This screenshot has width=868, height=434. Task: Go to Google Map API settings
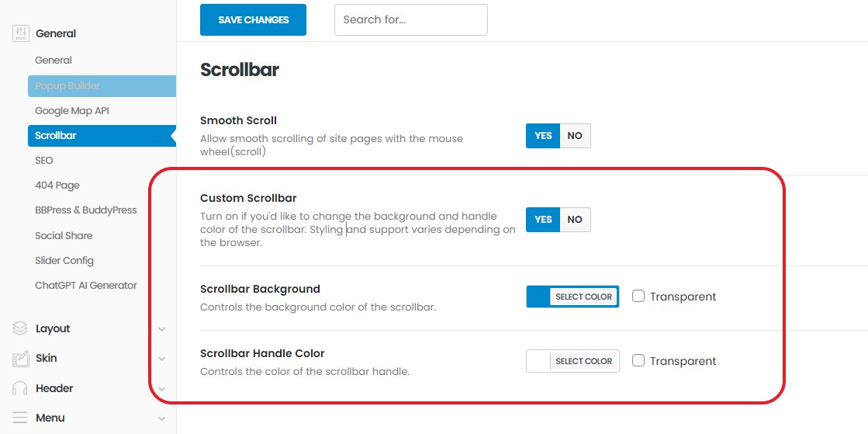click(x=72, y=111)
